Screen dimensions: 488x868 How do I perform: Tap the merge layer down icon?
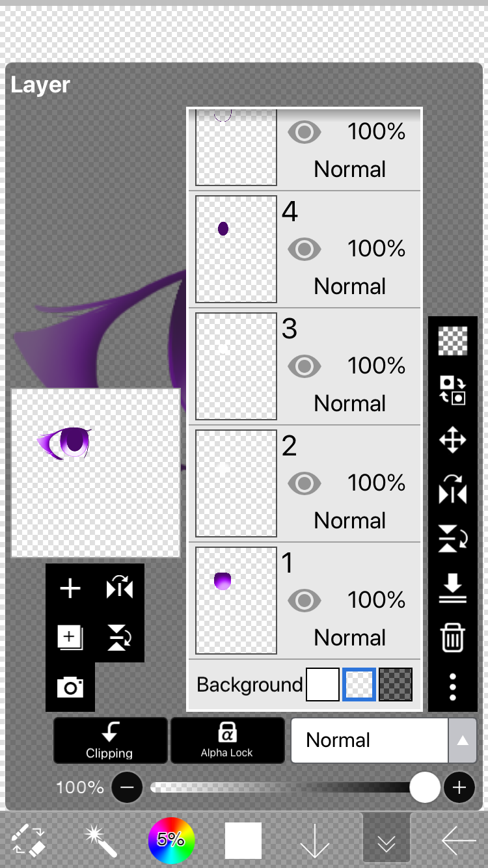pos(452,588)
